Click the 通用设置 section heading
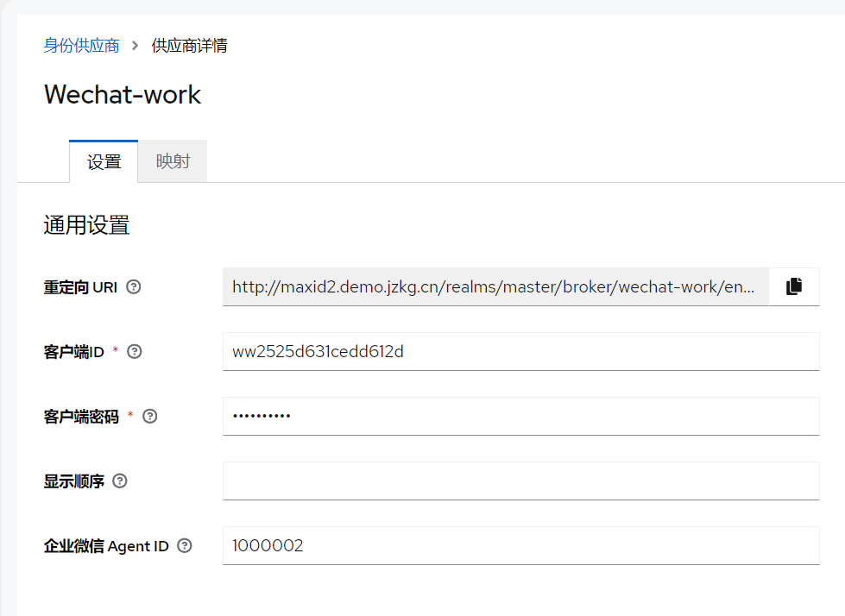Screen dimensions: 845x616 coord(87,225)
